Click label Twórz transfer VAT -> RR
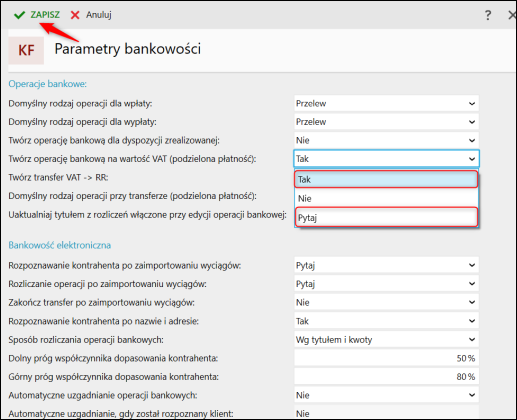This screenshot has height=420, width=517. (58, 177)
